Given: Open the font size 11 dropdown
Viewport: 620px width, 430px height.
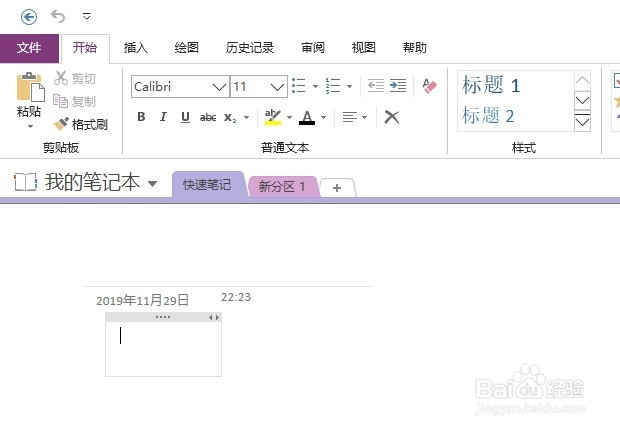Looking at the screenshot, I should point(278,87).
